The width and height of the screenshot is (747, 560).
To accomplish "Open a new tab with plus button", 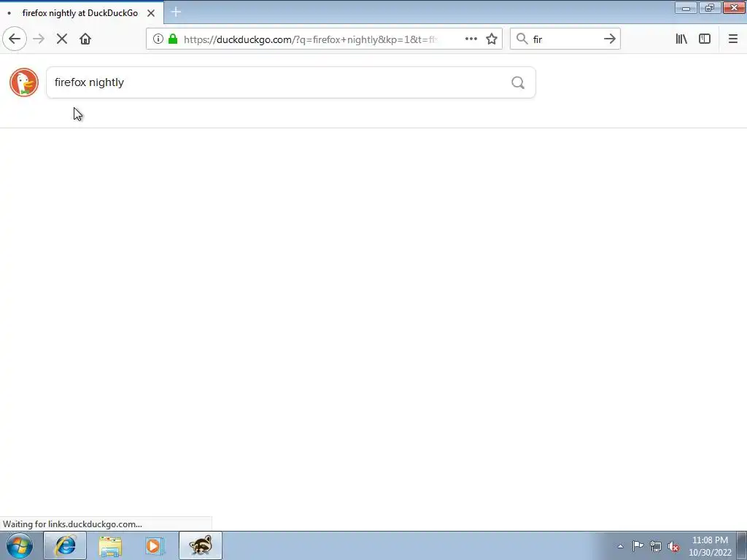I will pos(176,12).
